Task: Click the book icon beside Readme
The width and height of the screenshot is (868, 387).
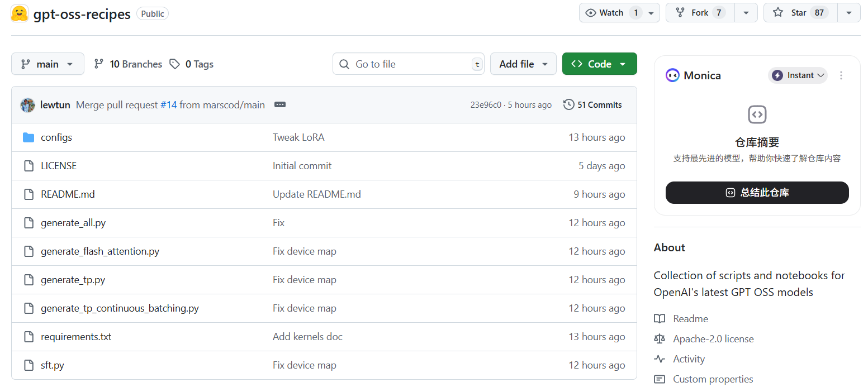Action: (660, 319)
